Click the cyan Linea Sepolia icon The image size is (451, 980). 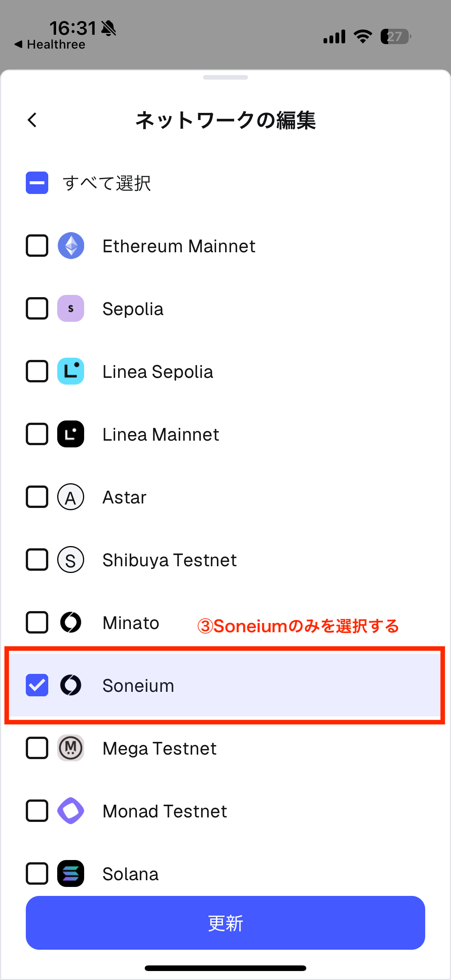[x=71, y=371]
